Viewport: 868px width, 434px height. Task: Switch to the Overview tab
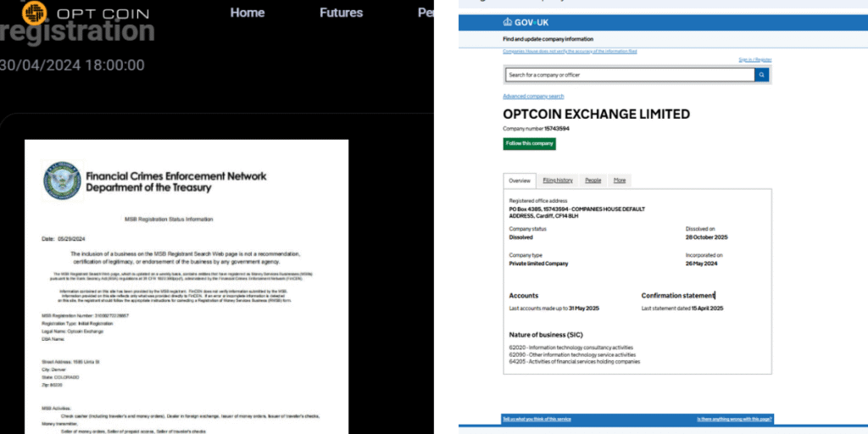520,181
